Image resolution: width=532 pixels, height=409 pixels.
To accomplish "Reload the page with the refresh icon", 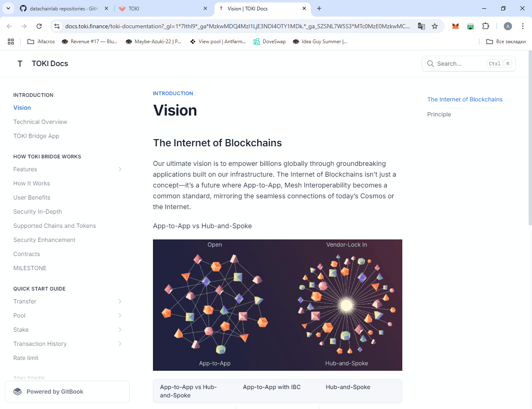I will pyautogui.click(x=39, y=26).
